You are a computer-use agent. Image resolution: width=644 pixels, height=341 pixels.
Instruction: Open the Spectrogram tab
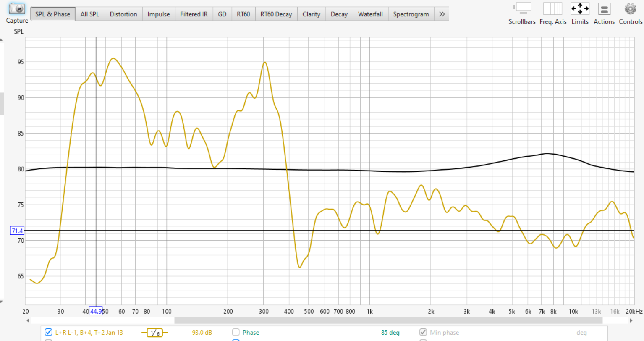pyautogui.click(x=411, y=14)
